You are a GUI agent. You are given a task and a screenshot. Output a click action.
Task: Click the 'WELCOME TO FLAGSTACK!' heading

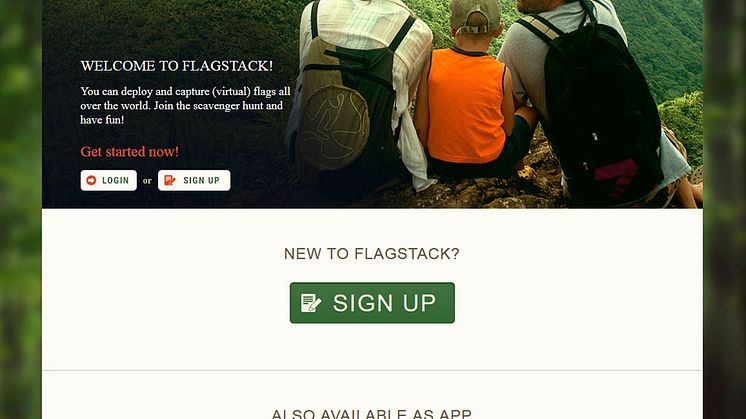pos(177,66)
